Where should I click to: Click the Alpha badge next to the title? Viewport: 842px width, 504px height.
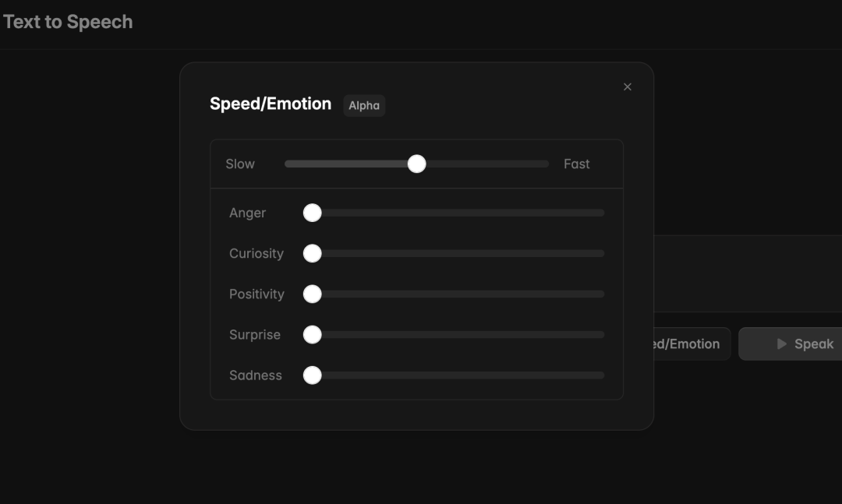point(364,106)
